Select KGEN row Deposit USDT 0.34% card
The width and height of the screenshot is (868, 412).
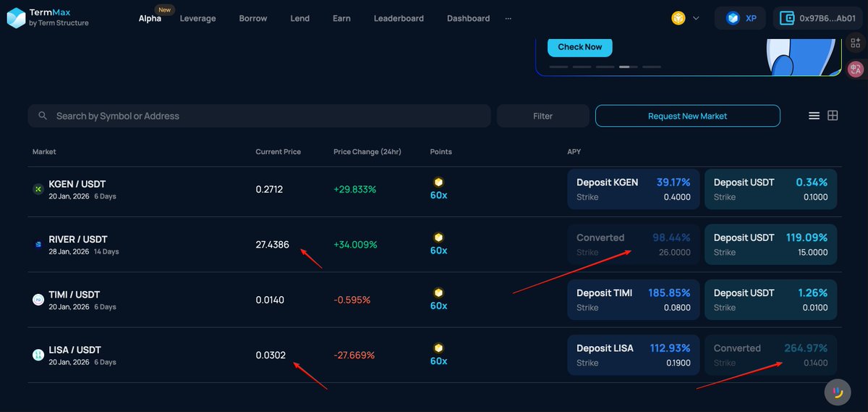tap(771, 189)
